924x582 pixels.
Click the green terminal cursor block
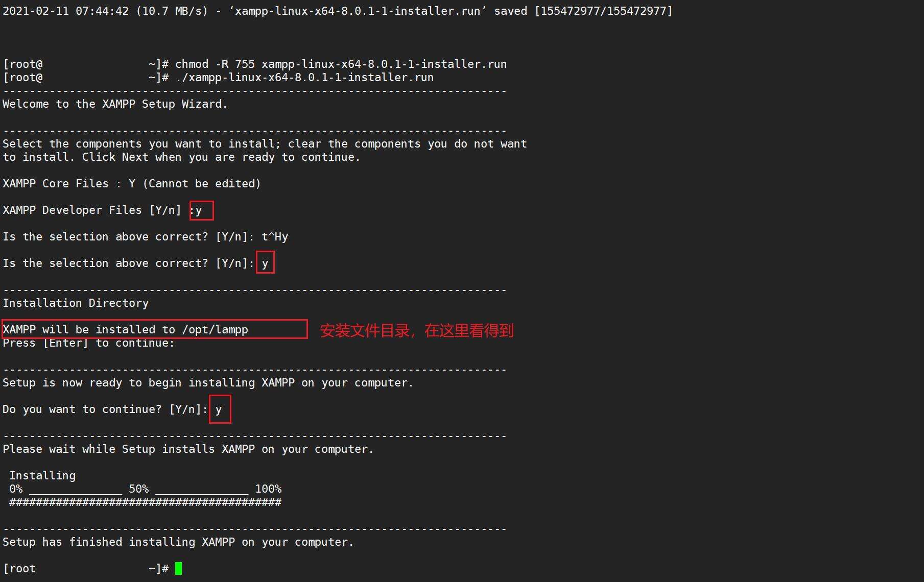pos(178,568)
